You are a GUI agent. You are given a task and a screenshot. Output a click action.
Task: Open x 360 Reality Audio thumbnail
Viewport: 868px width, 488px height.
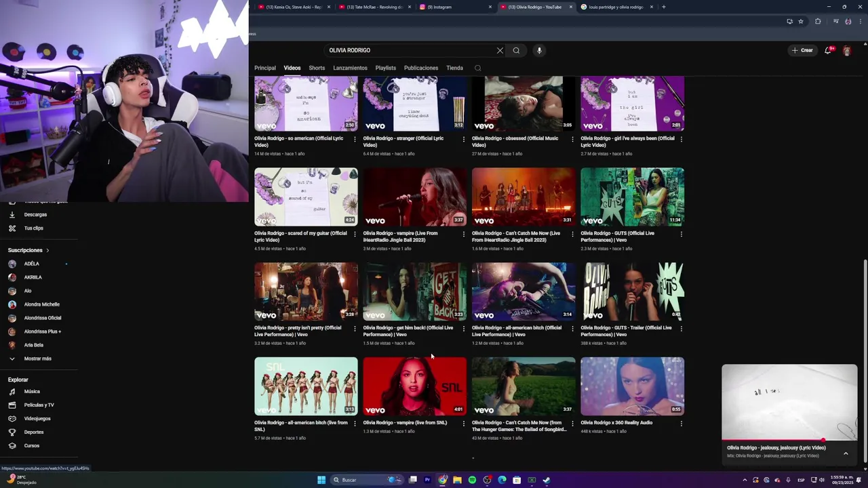(632, 386)
